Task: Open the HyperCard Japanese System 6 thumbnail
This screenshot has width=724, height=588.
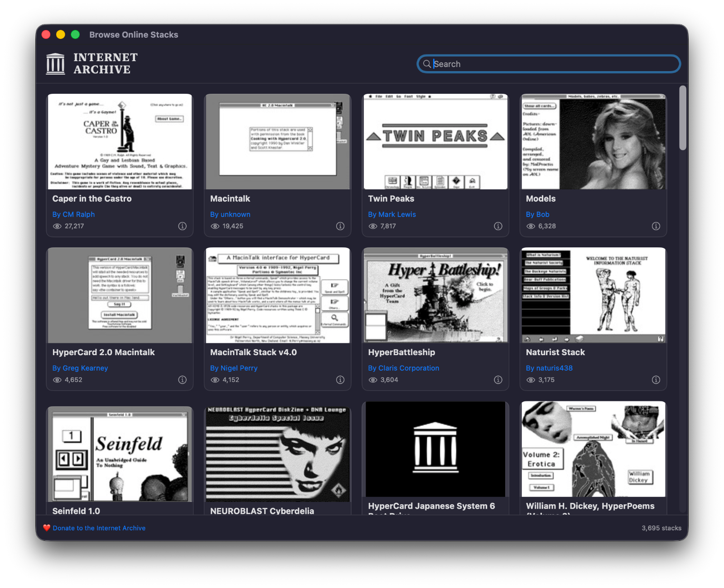Action: [435, 449]
